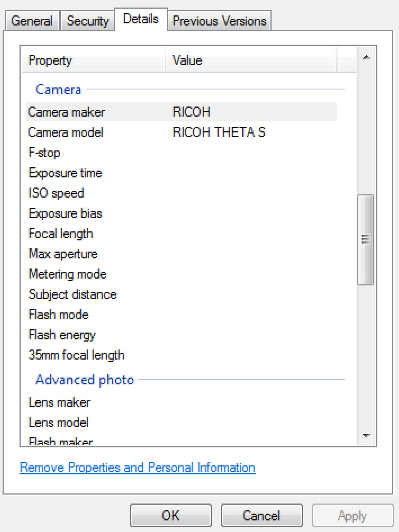Click the scrollbar up arrow
Viewport: 399px width, 532px height.
pyautogui.click(x=367, y=57)
